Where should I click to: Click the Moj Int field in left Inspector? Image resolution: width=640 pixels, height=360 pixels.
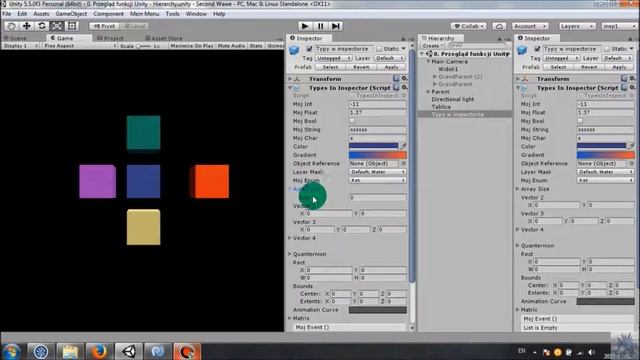coord(378,104)
